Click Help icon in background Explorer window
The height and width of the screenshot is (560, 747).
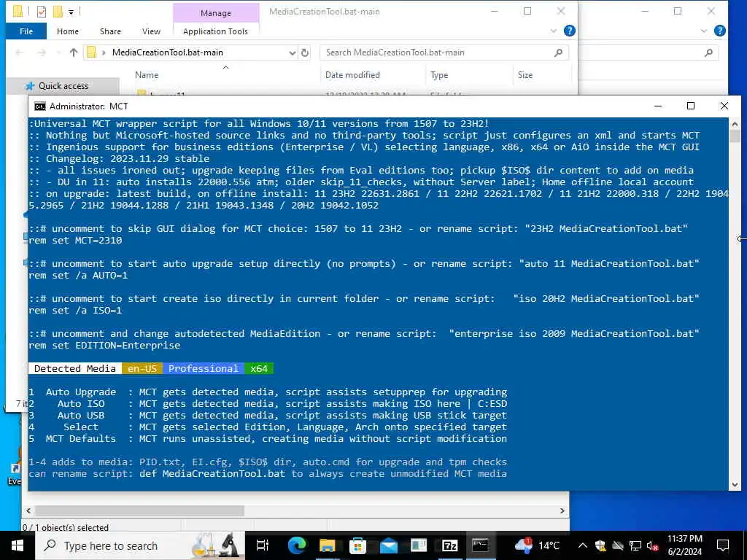coord(720,31)
